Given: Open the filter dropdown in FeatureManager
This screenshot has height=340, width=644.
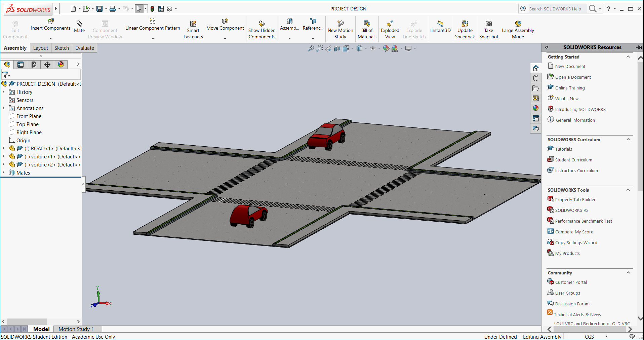Looking at the screenshot, I should coord(9,75).
